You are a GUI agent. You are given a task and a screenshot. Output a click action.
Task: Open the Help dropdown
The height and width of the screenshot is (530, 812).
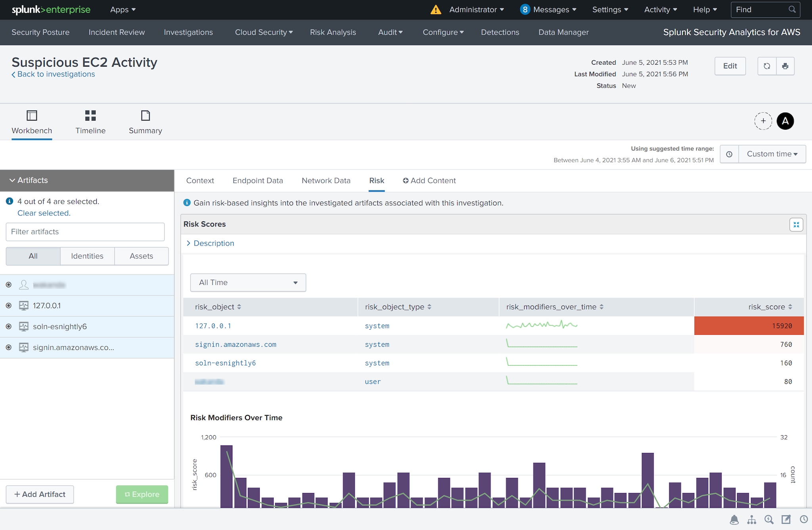pyautogui.click(x=705, y=10)
